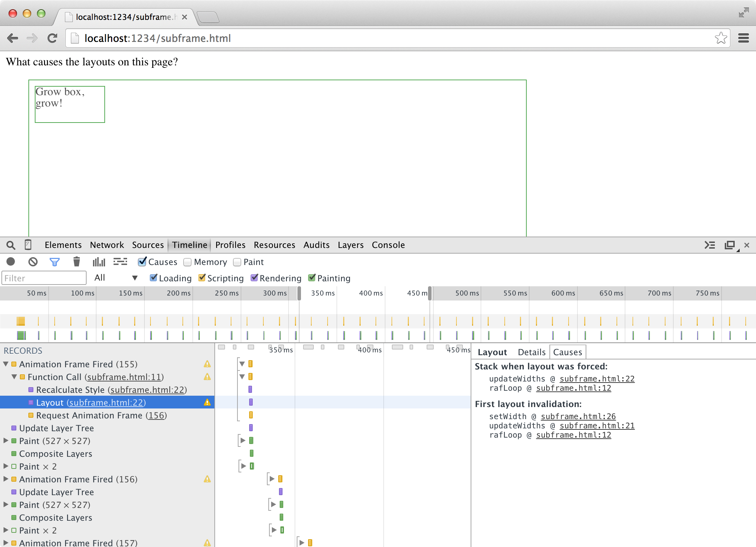Viewport: 756px width, 547px height.
Task: Enable the Memory checkbox
Action: pos(187,262)
